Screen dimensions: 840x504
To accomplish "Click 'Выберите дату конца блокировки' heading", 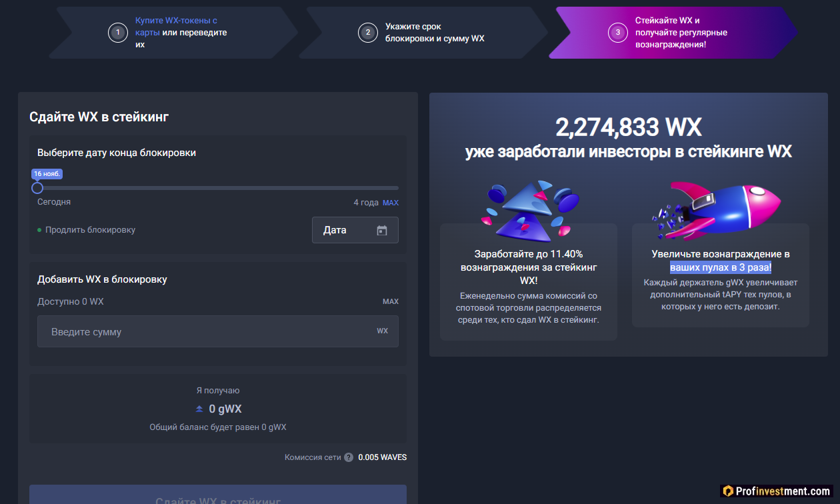I will click(117, 153).
